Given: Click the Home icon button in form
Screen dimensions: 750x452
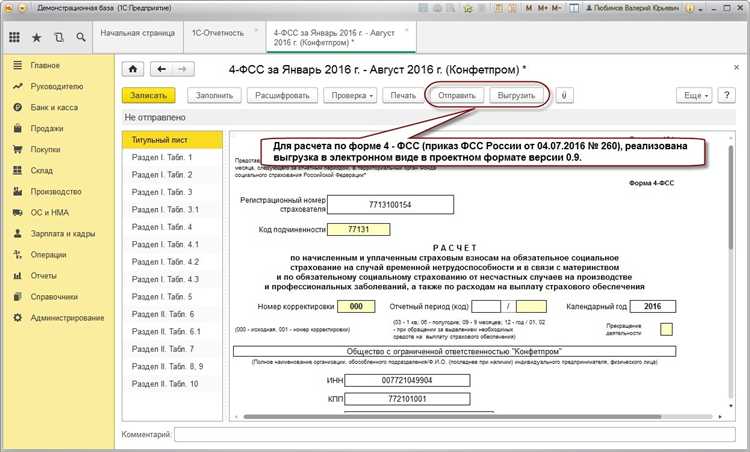Looking at the screenshot, I should [132, 69].
